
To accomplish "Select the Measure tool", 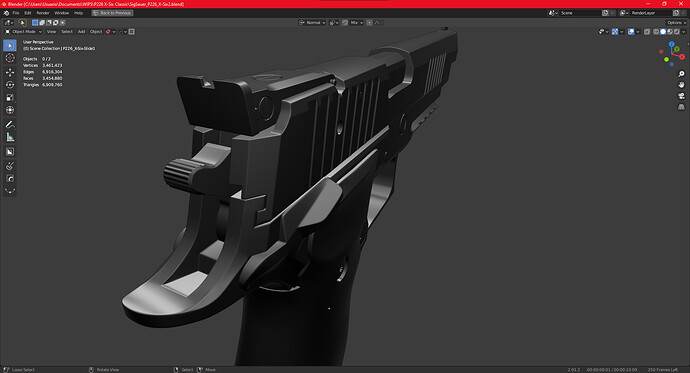I will pyautogui.click(x=10, y=137).
